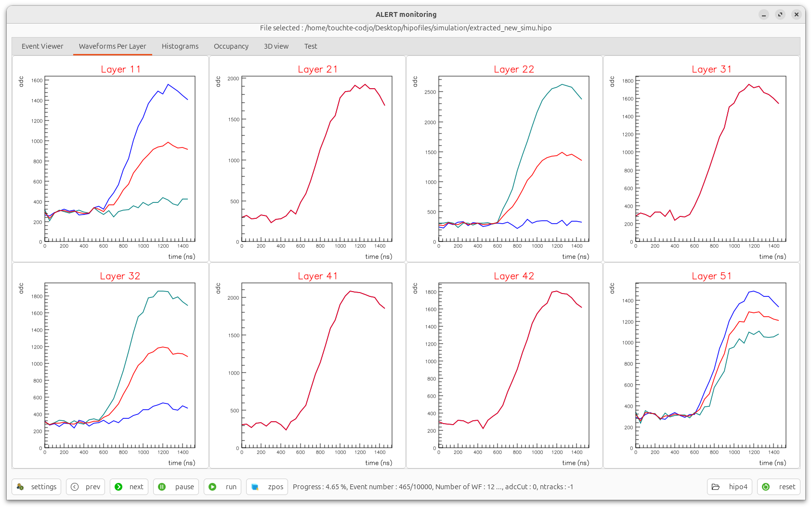Click the settings gear icon
This screenshot has width=812, height=508.
(20, 487)
